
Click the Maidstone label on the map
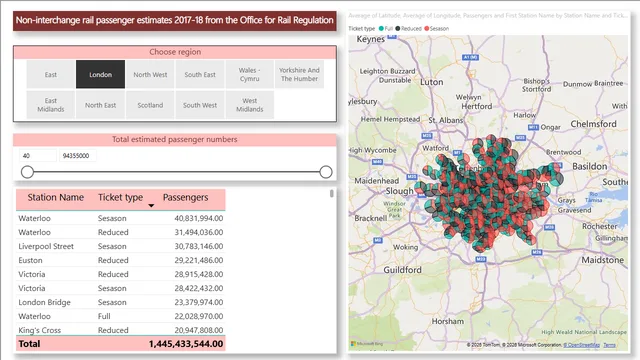[x=602, y=260]
